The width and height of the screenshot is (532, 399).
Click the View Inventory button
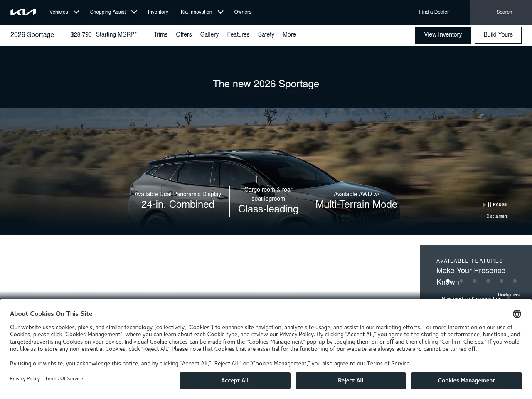coord(443,35)
